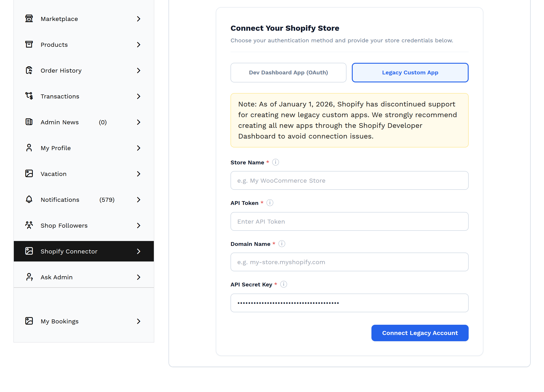Click the Connect Your Shopify Store heading

pyautogui.click(x=285, y=28)
